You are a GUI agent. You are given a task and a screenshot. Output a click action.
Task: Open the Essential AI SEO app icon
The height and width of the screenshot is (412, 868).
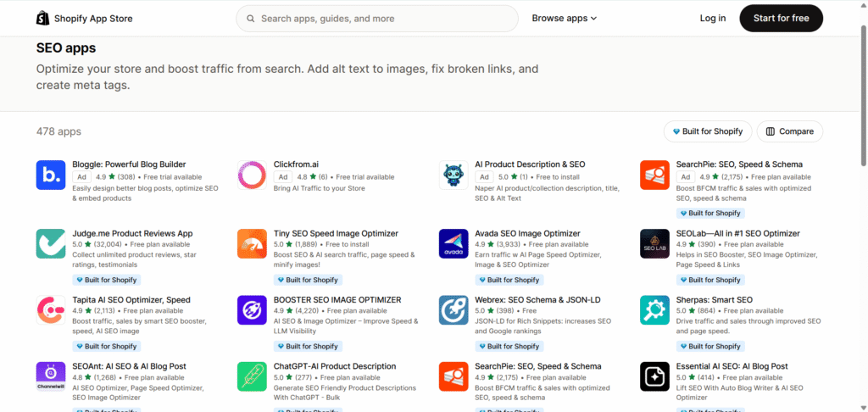(654, 376)
